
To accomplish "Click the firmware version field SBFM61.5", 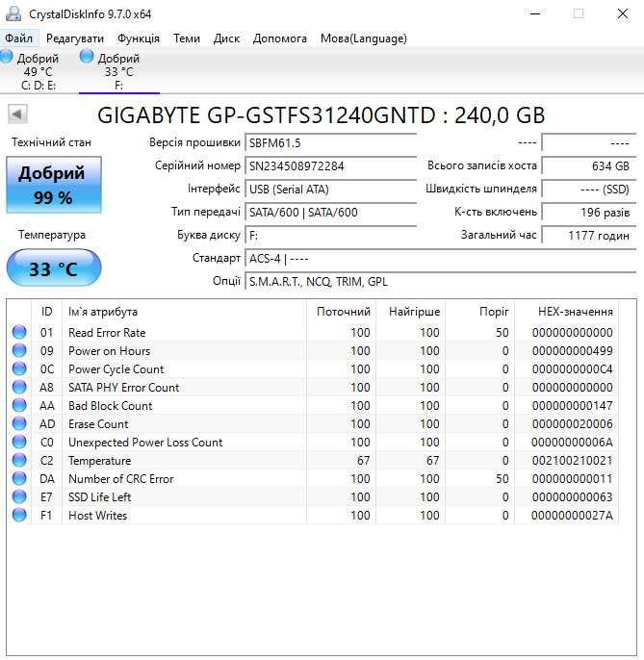I will (330, 143).
